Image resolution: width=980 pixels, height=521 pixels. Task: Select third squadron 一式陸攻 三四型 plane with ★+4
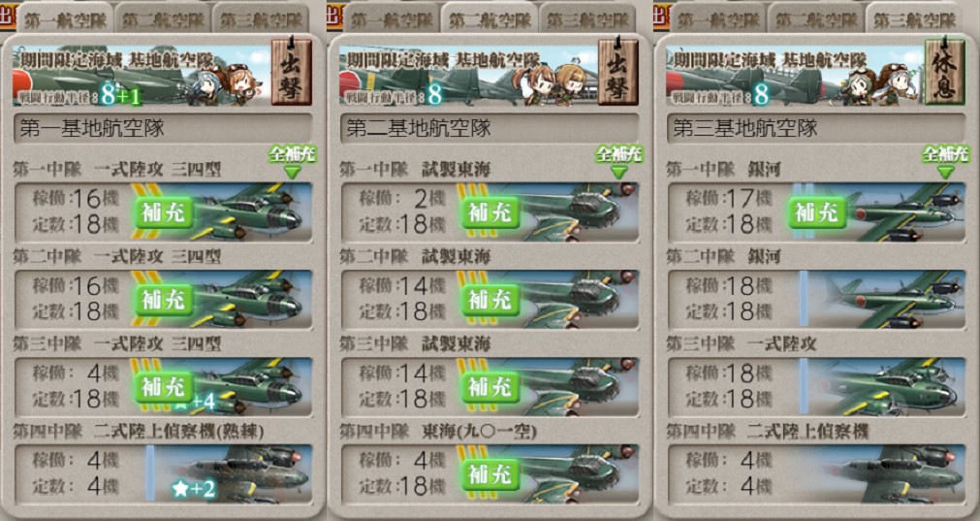click(x=233, y=387)
